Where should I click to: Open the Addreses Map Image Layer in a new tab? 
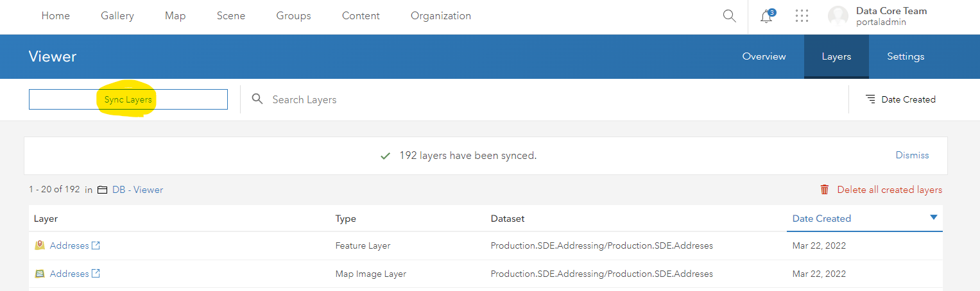96,274
